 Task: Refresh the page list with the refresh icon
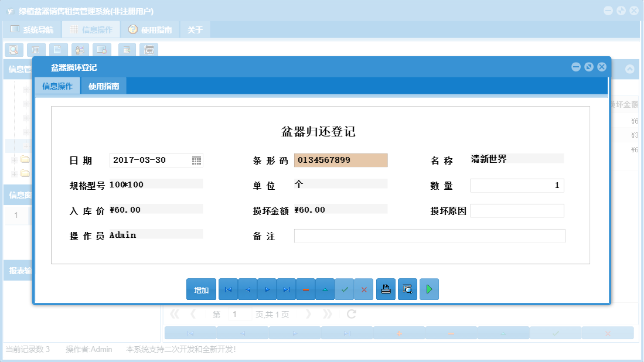tap(350, 313)
